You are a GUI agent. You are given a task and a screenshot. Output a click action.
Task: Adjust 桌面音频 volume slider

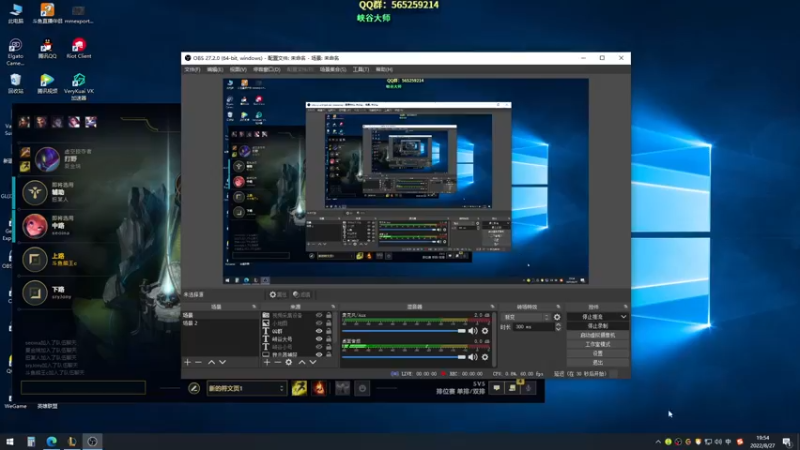(x=404, y=357)
